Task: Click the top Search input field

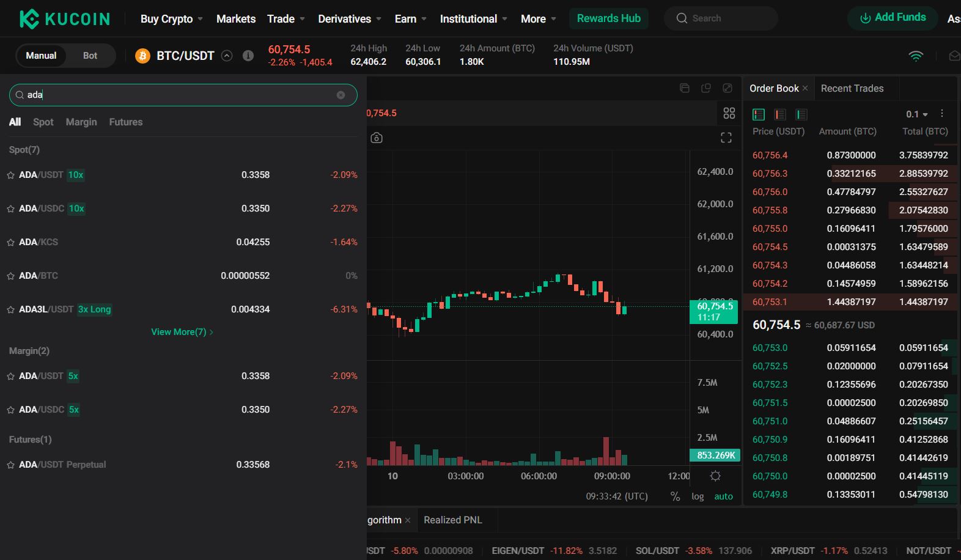Action: 721,18
